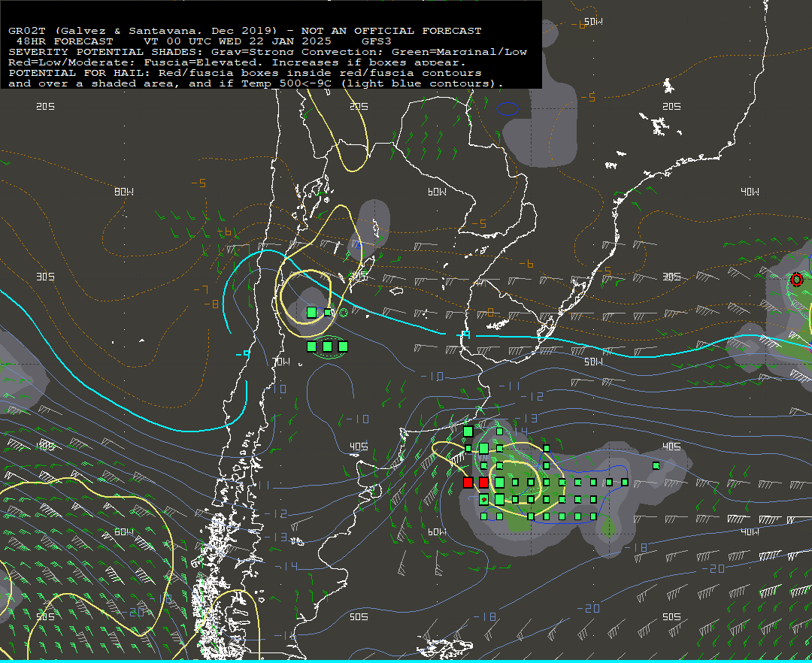Click the "-11" contour label near Uruguay
The image size is (812, 663).
[510, 386]
